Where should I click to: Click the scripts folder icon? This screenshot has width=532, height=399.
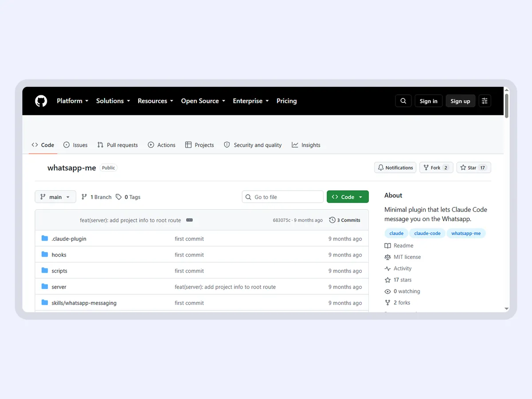point(45,270)
